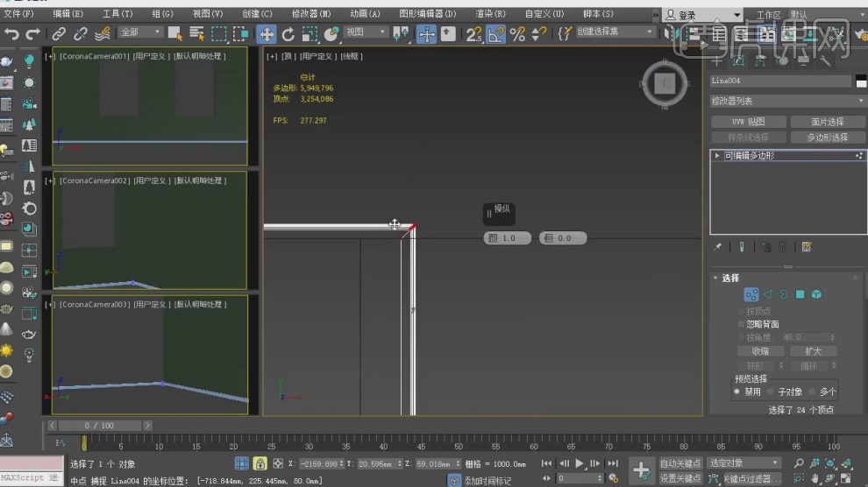Select the 多个 preview selection option
868x487 pixels.
coord(813,392)
